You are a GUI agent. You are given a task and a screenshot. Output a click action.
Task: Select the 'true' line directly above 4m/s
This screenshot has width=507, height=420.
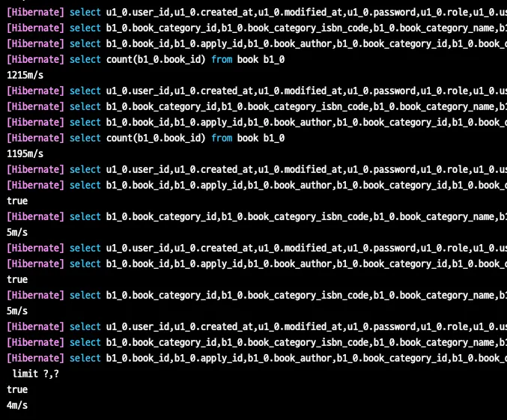tap(17, 389)
